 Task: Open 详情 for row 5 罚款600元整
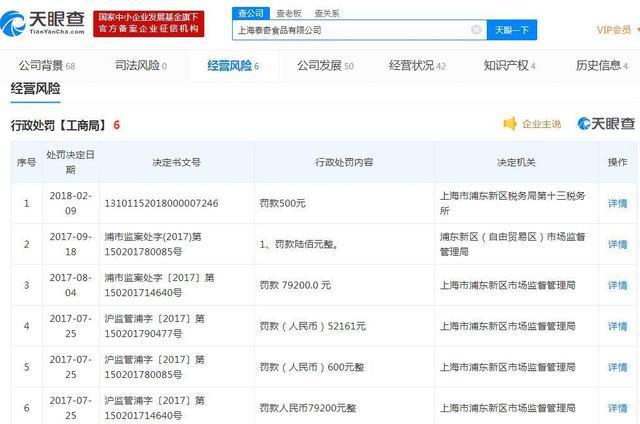(x=618, y=367)
